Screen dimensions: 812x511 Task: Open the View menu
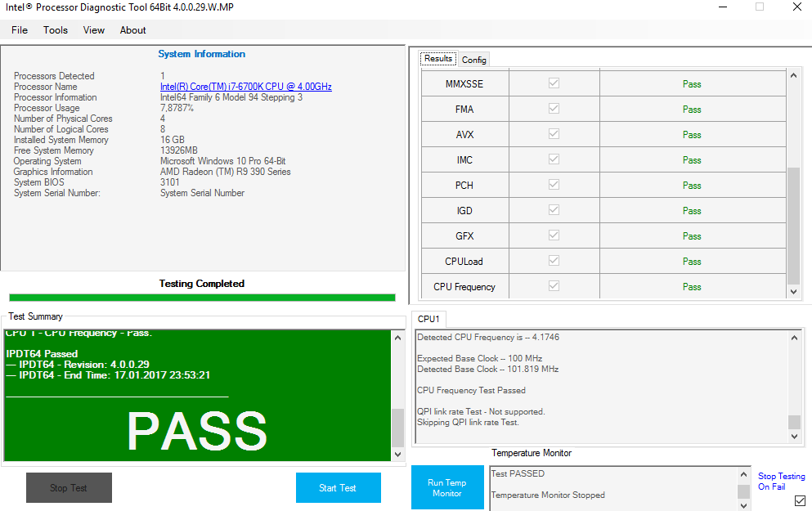pos(94,30)
